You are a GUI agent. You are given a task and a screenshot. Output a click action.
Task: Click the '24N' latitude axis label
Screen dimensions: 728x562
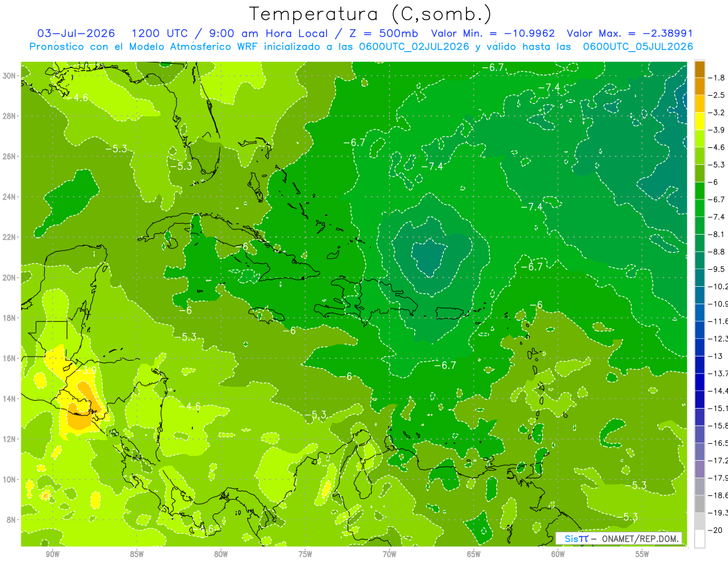(x=10, y=196)
